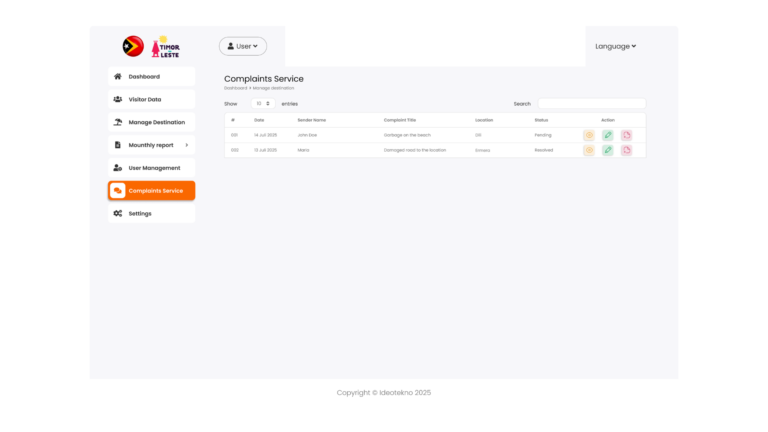Viewport: 768px width, 432px height.
Task: Click the date '13 Juli 2025'
Action: (x=265, y=150)
